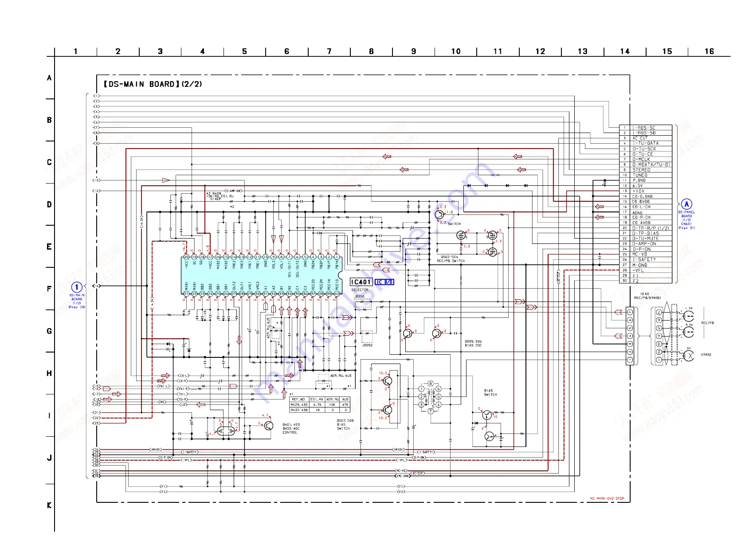Select connector row 21 O-TP-BIAS

[646, 233]
